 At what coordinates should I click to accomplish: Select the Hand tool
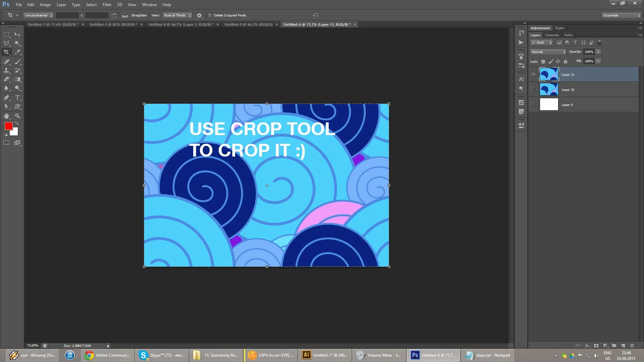(x=6, y=116)
